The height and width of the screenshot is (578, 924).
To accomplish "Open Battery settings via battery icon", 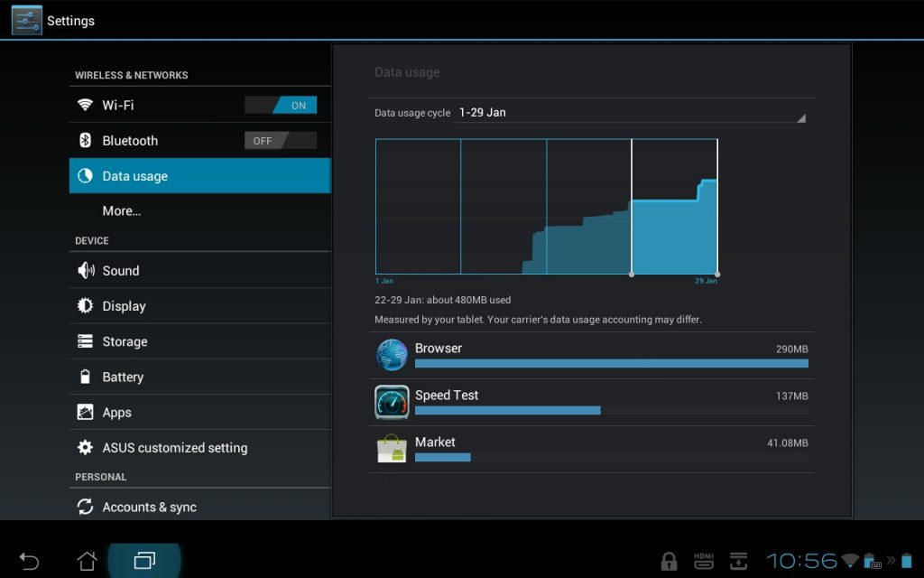I will coord(85,377).
